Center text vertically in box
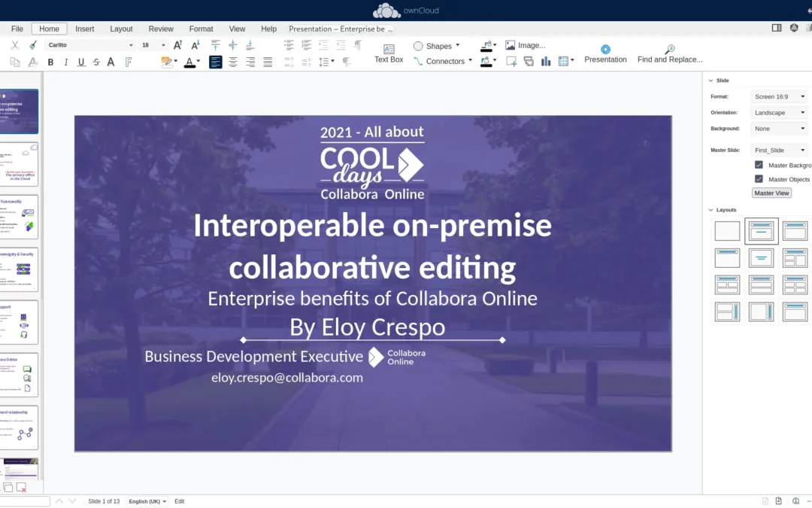The image size is (812, 508). [233, 45]
